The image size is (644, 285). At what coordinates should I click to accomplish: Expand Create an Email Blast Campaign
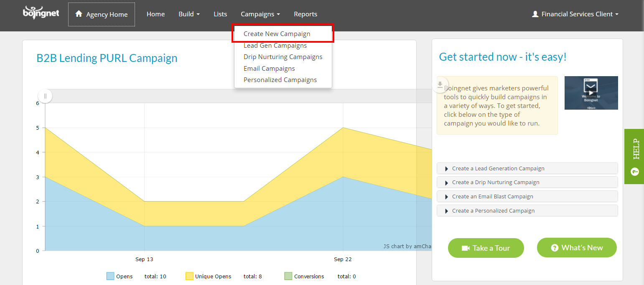click(527, 196)
